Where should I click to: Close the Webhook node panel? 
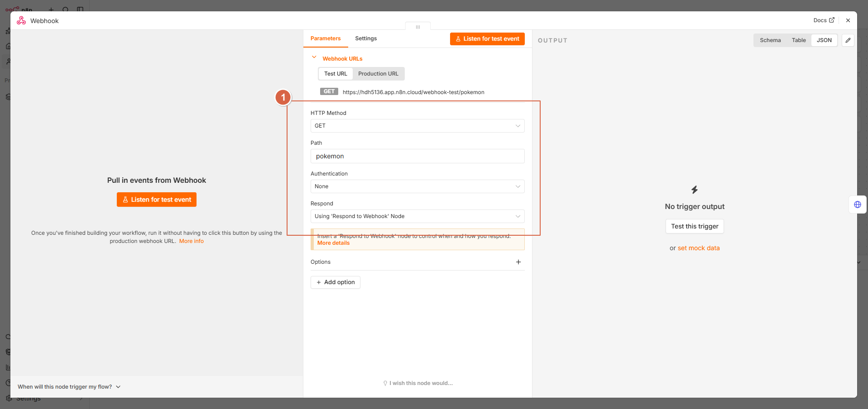pos(848,20)
